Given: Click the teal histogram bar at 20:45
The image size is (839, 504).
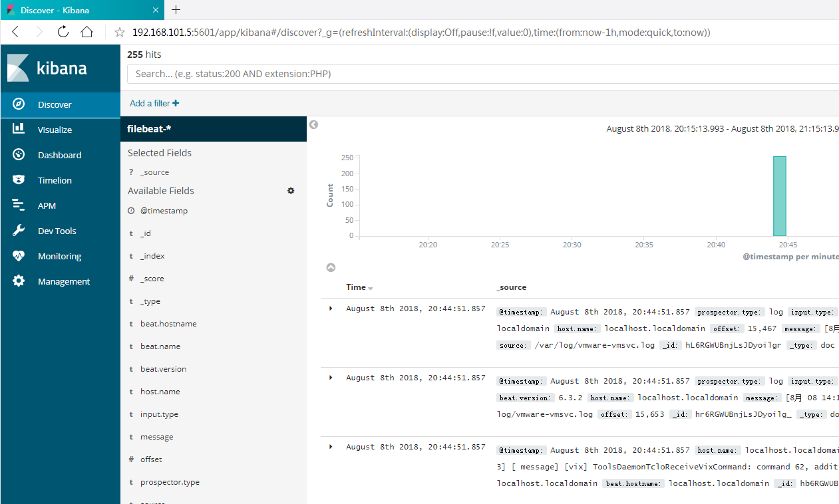Looking at the screenshot, I should coord(779,196).
